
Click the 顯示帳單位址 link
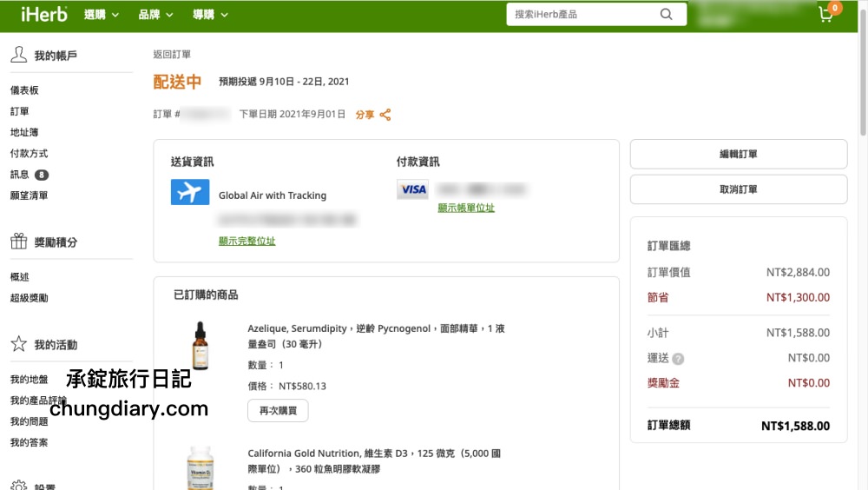pyautogui.click(x=466, y=208)
